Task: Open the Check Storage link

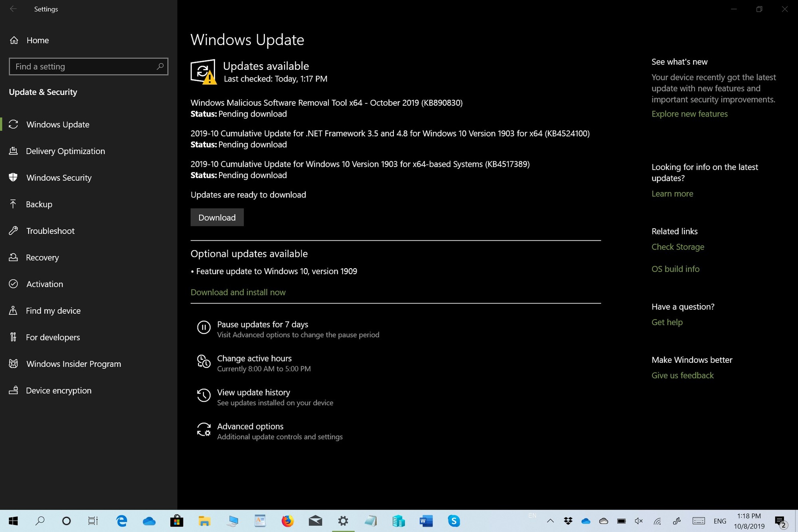Action: (678, 247)
